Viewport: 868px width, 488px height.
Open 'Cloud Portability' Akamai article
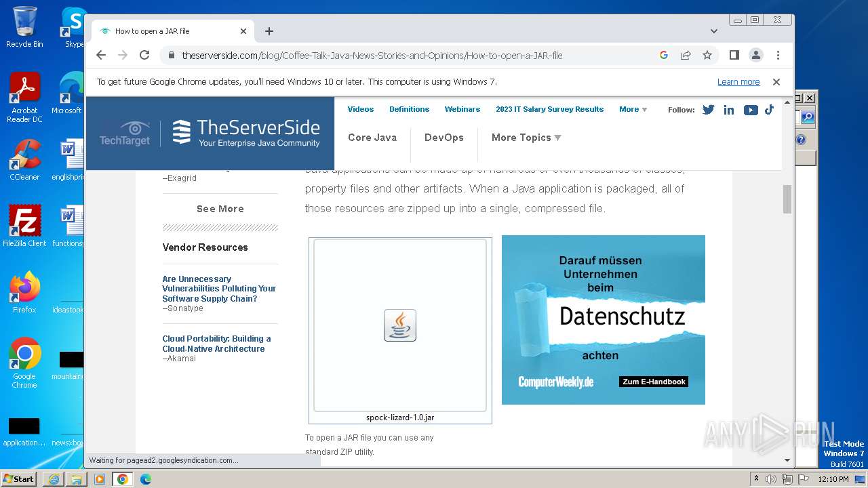click(216, 344)
